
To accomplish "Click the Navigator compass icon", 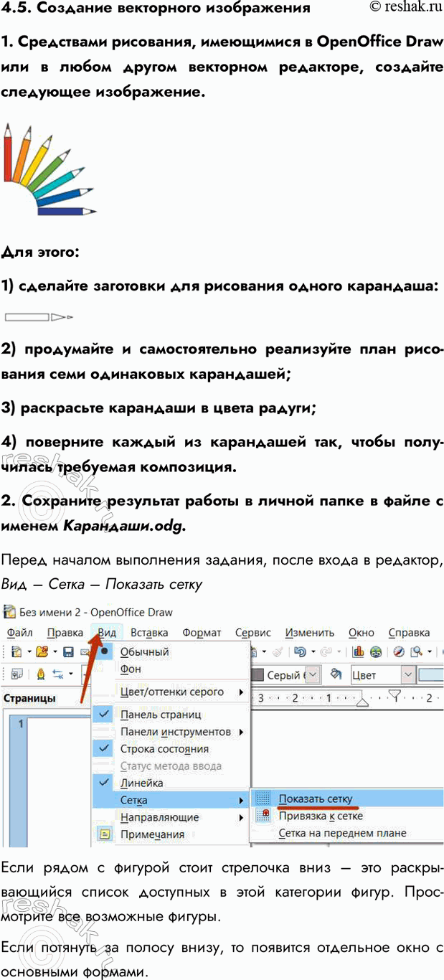I will point(399,652).
